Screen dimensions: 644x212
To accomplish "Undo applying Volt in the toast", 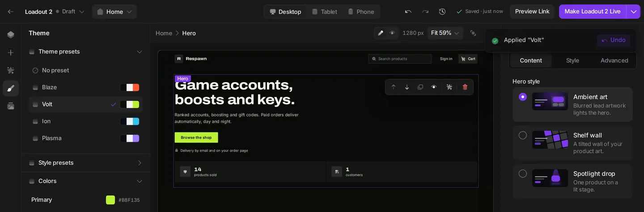I will pyautogui.click(x=614, y=40).
